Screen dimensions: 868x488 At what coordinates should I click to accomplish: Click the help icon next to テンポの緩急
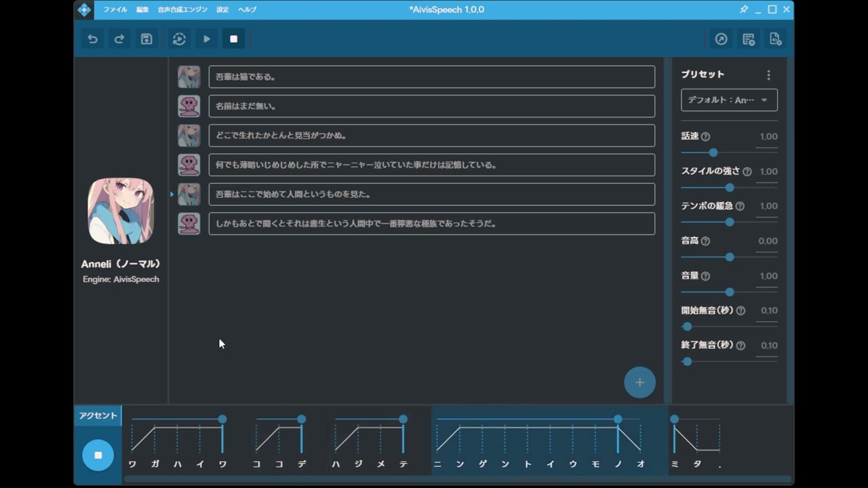coord(740,206)
